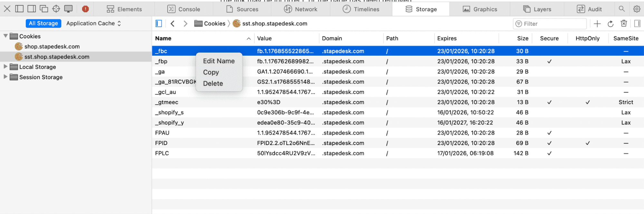Click the search magnifier icon
Screen dimensions: 644x214
tap(622, 9)
